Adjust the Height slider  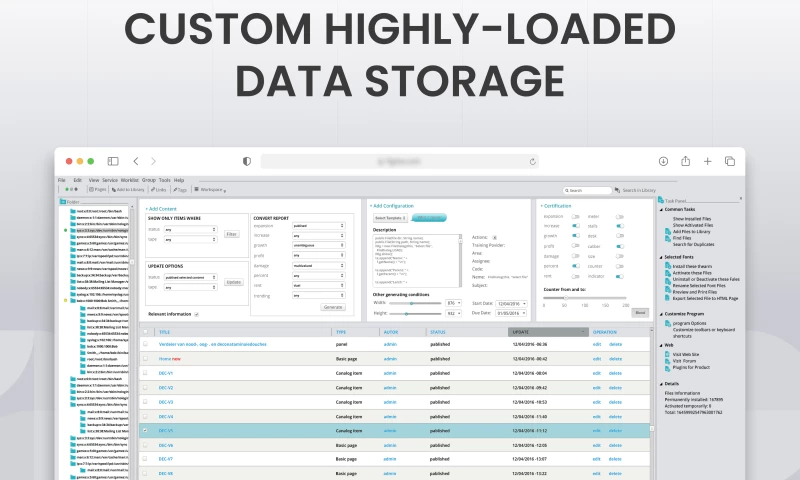click(x=415, y=314)
